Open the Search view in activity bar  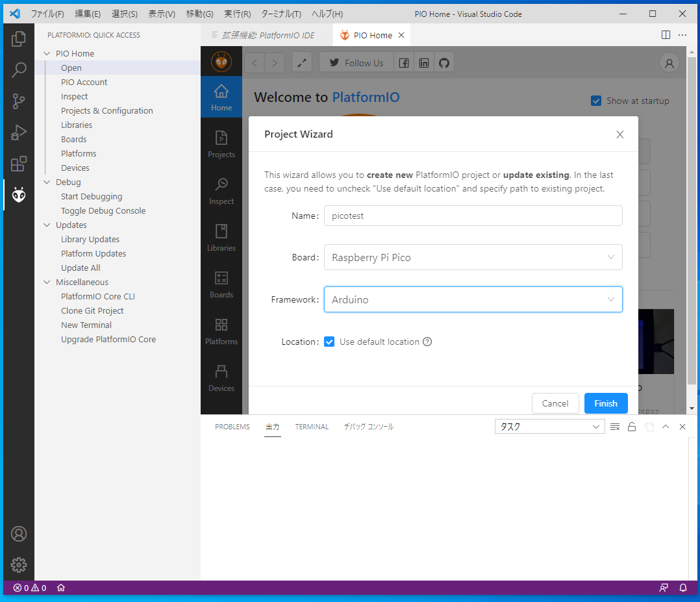tap(18, 70)
